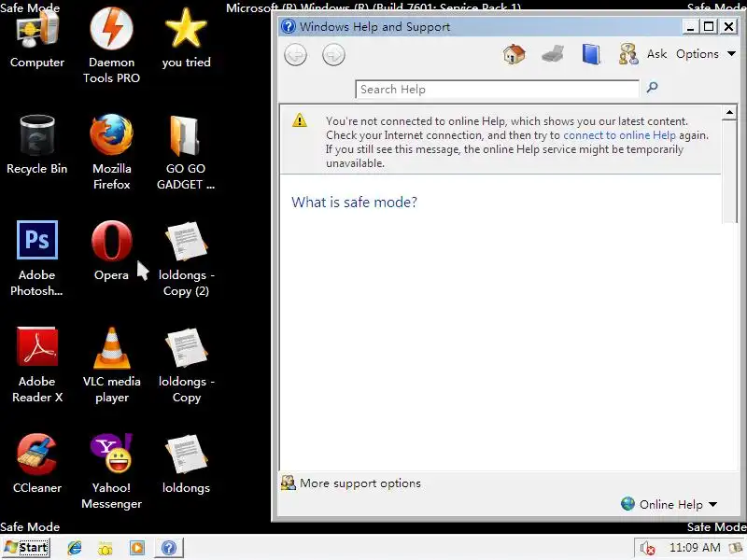Click the Forward arrow in Help window
This screenshot has height=560, width=747.
point(333,55)
